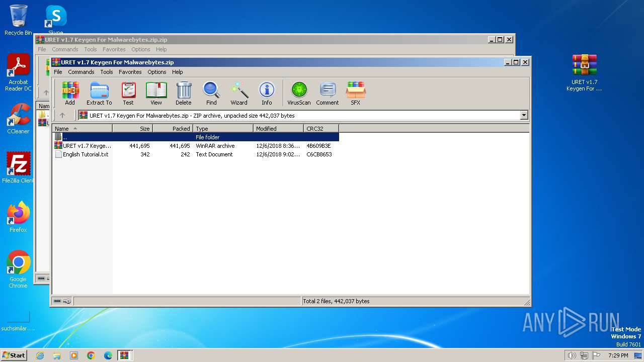The image size is (644, 362).
Task: Open Recycle Bin desktop icon
Action: click(18, 20)
